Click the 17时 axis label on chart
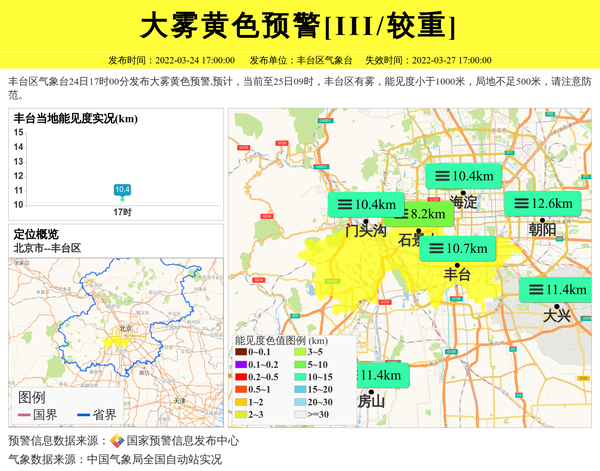This screenshot has width=600, height=471. click(122, 212)
